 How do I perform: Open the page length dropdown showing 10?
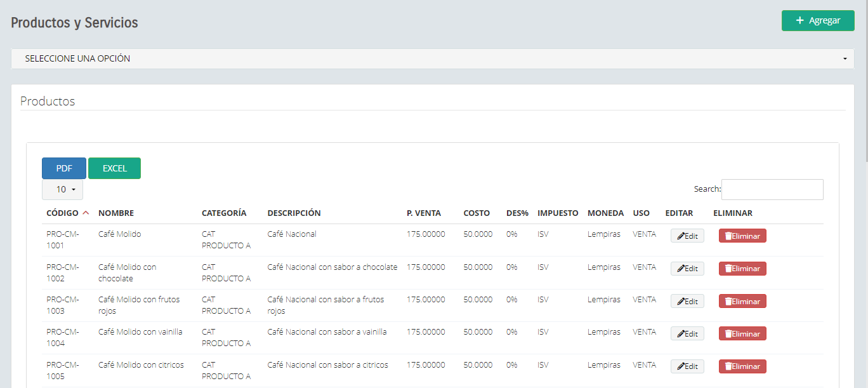tap(62, 189)
